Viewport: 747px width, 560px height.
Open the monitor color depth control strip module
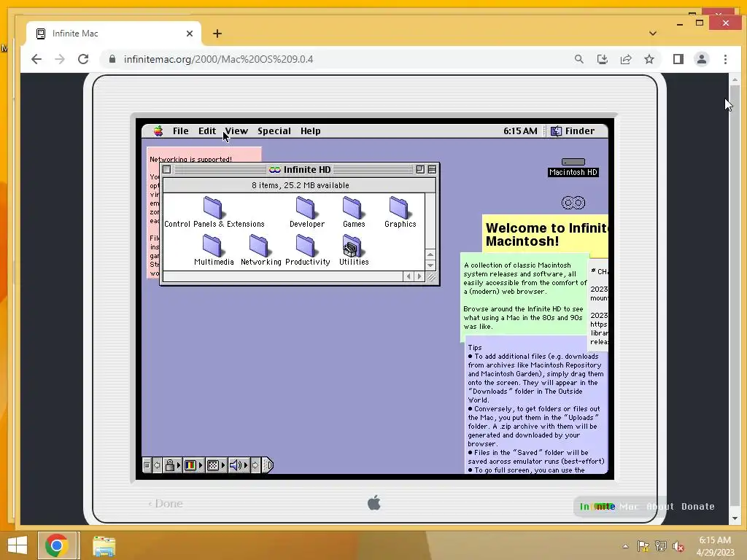(x=193, y=465)
